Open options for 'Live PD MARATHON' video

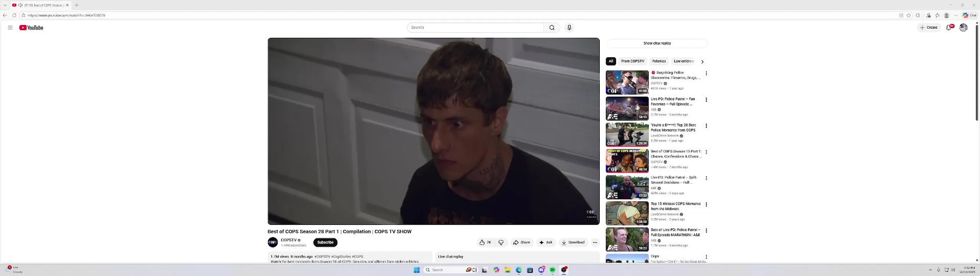tap(706, 231)
